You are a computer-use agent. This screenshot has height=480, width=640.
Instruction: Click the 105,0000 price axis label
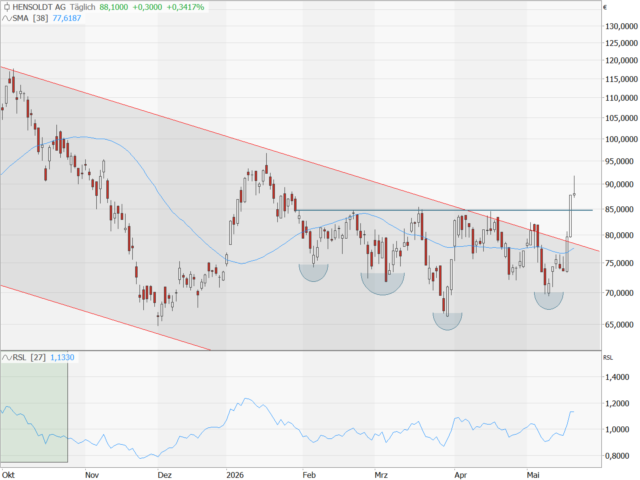pos(621,118)
